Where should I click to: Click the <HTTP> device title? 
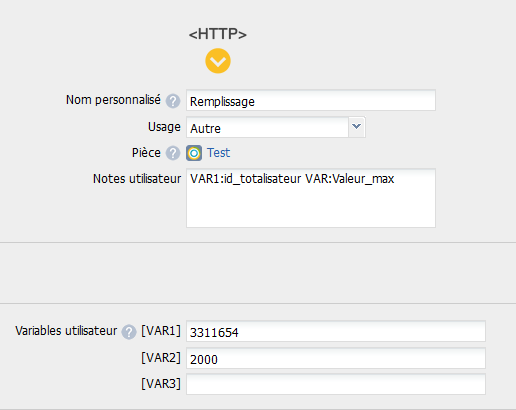218,34
